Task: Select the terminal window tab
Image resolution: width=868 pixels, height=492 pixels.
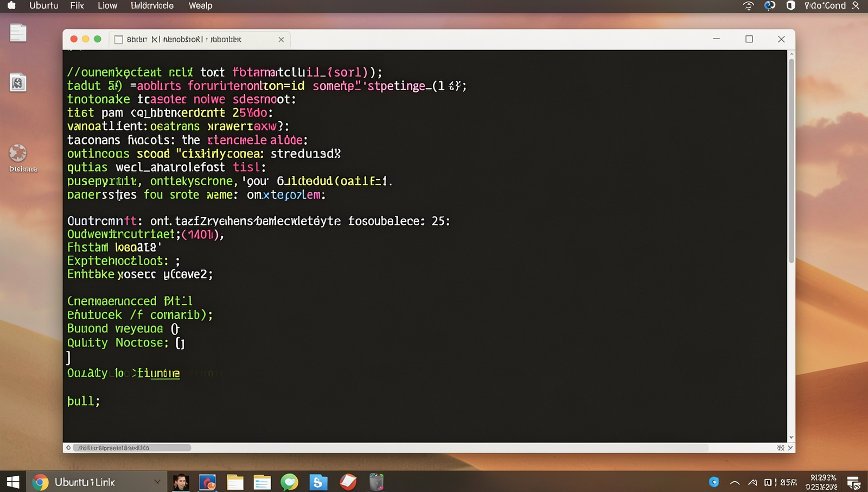Action: point(200,39)
